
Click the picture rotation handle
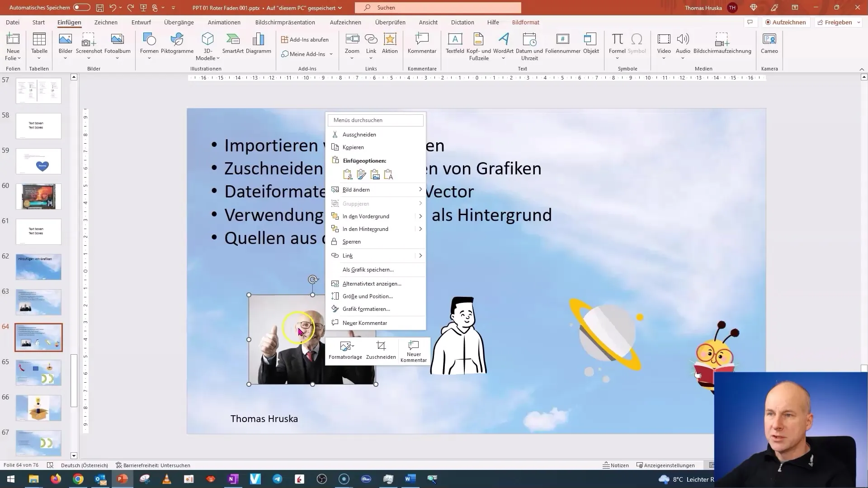[x=313, y=280]
